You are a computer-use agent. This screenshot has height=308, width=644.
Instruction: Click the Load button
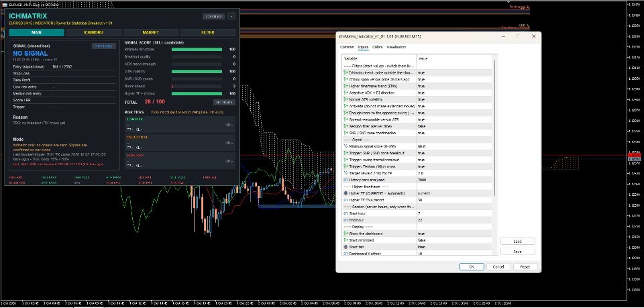click(x=517, y=242)
